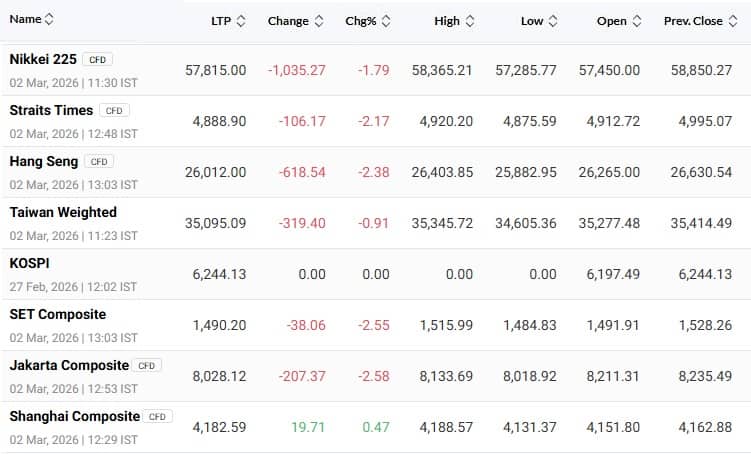Click KOSPI timestamp 27 Feb, 2026
The image size is (751, 454).
tap(44, 287)
